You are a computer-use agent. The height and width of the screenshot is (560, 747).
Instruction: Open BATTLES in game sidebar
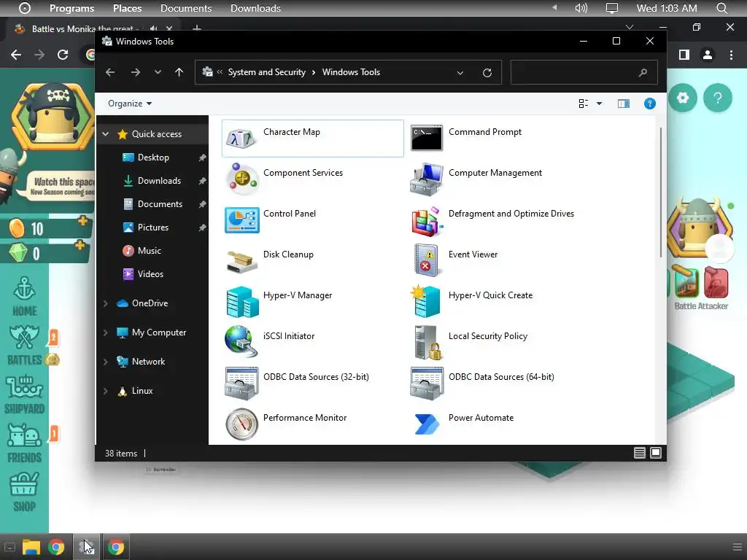coord(24,346)
